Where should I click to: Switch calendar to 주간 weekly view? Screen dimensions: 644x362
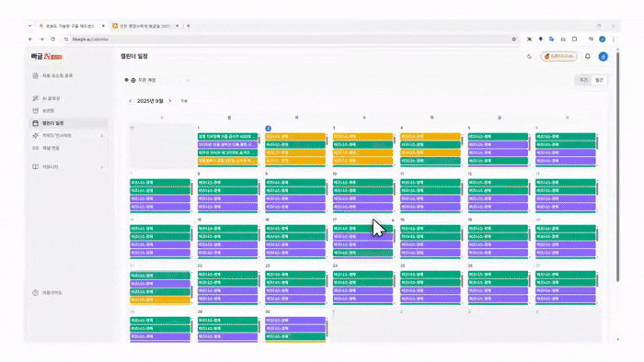click(x=583, y=80)
